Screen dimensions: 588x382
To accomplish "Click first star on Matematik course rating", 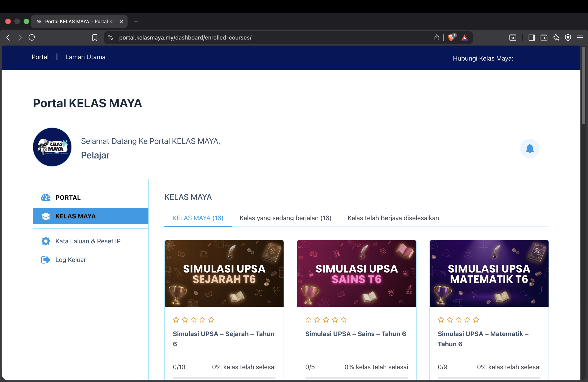I will click(x=441, y=320).
